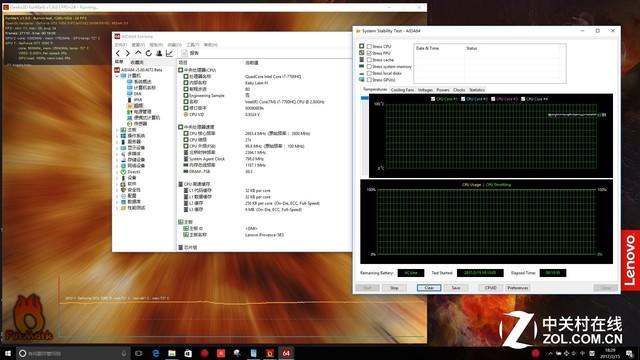
Task: Enable the Stress cache checkbox
Action: [369, 60]
